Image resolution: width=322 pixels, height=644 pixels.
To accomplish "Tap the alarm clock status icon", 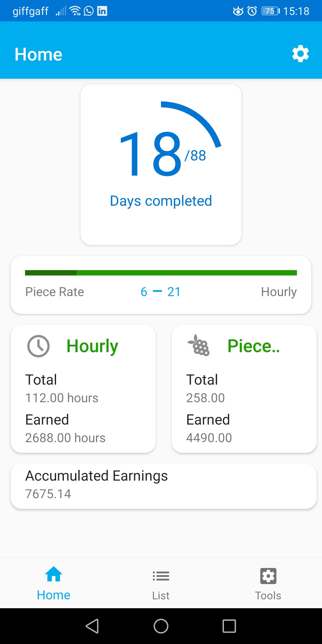I will pos(252,11).
